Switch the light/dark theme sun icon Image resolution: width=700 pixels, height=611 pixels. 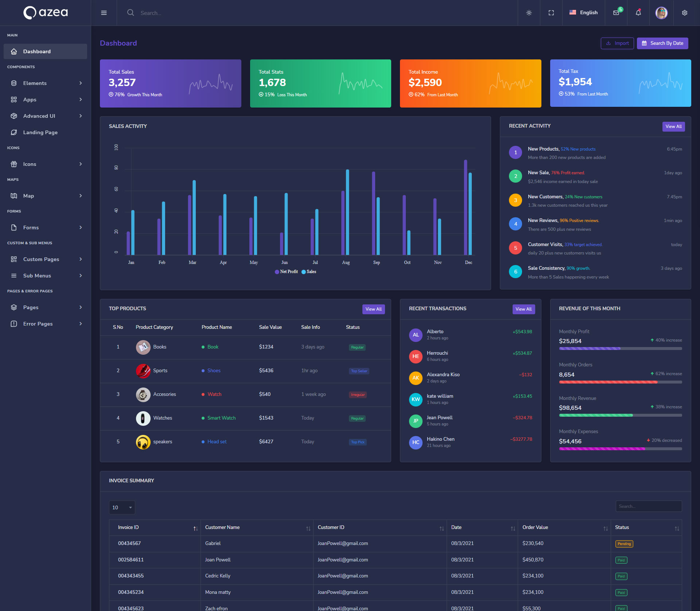[x=529, y=13]
